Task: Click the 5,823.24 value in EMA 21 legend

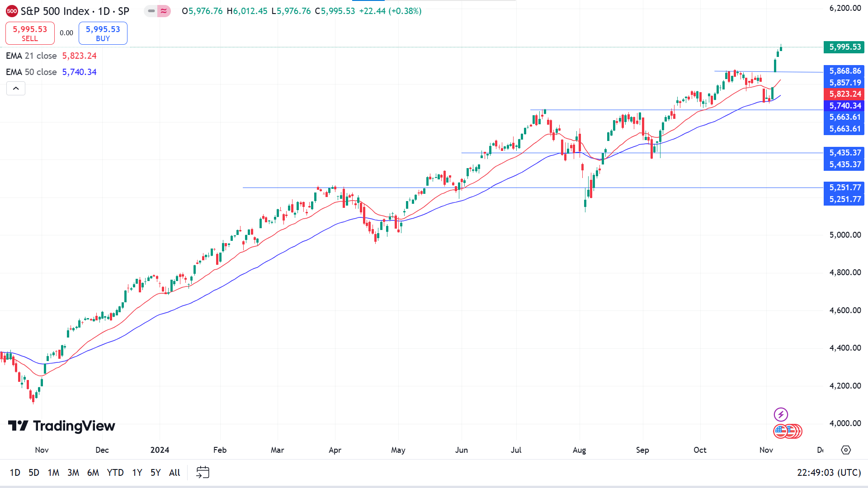Action: (80, 56)
